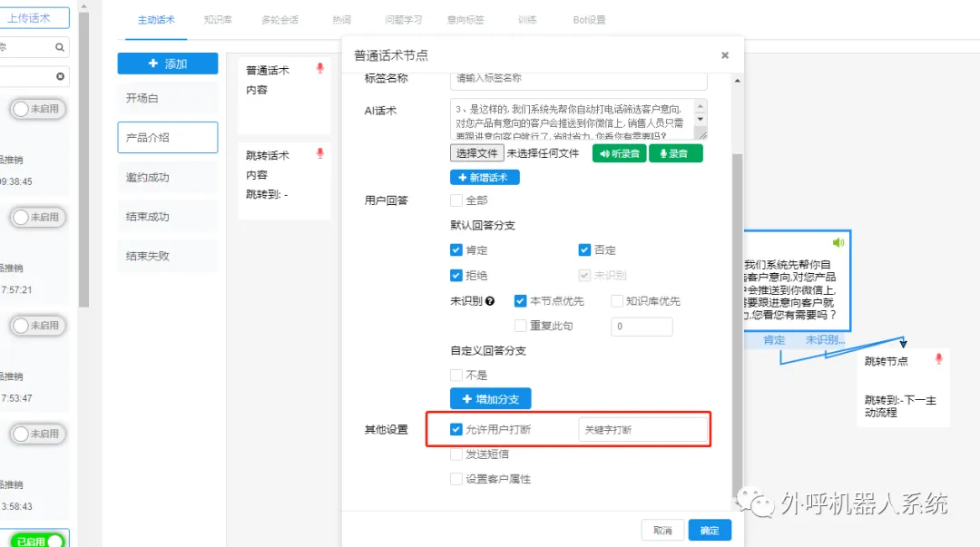Click the blue 添加 button
The width and height of the screenshot is (980, 547).
point(168,63)
